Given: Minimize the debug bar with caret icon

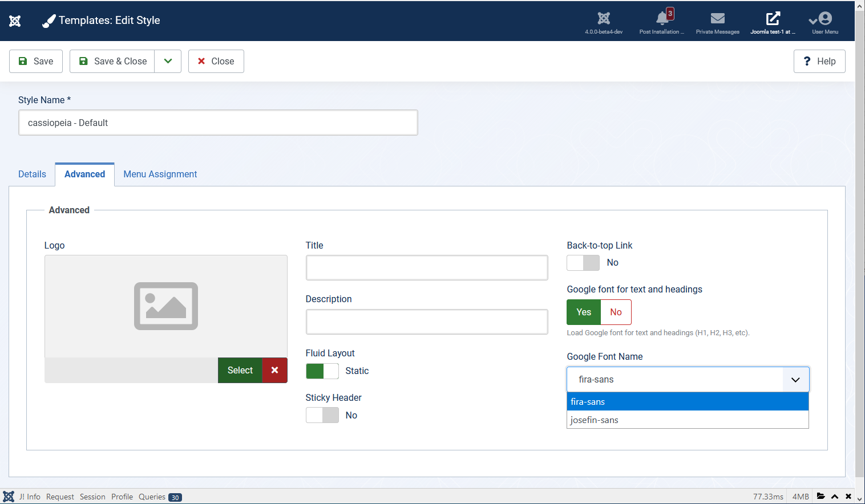Looking at the screenshot, I should (835, 497).
